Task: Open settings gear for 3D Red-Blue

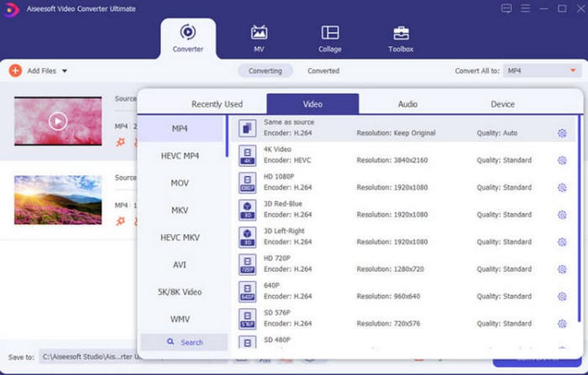Action: 562,215
